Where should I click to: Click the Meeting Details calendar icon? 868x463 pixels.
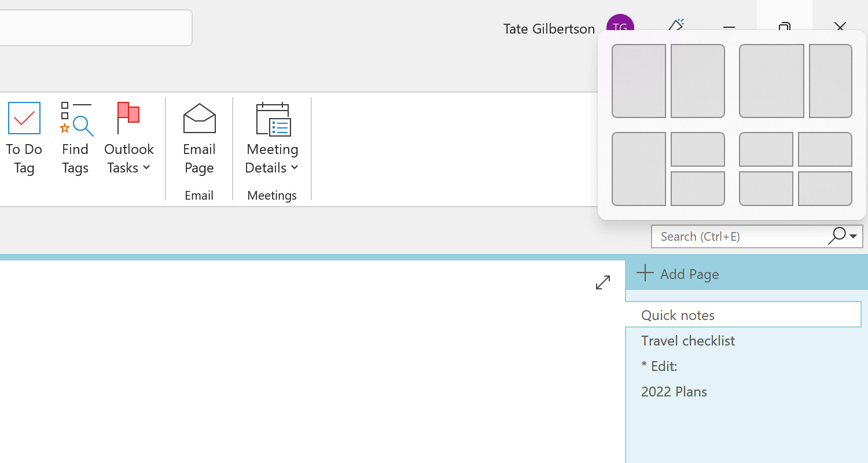(271, 118)
